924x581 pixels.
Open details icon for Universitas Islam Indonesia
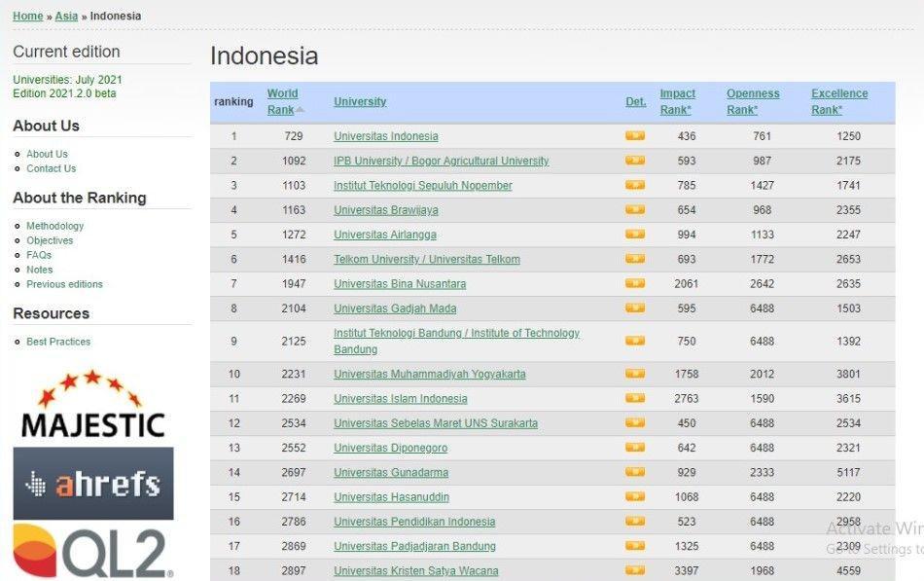tap(635, 399)
